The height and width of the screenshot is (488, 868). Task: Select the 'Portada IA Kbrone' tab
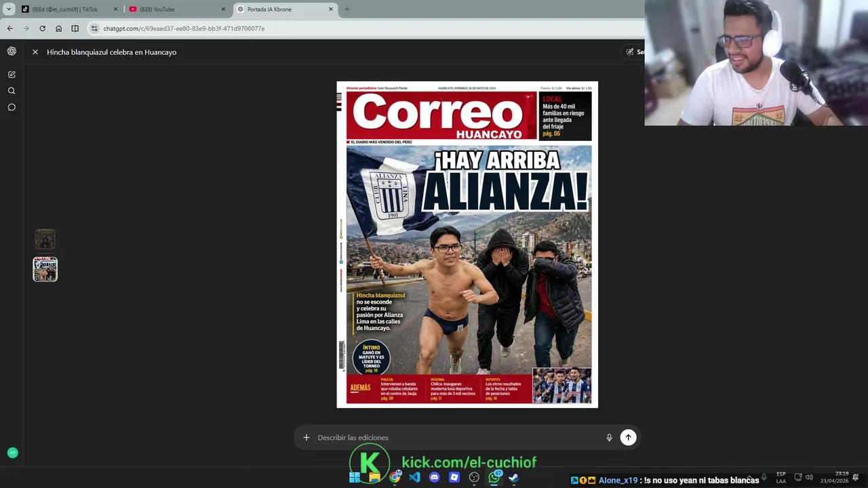click(285, 9)
